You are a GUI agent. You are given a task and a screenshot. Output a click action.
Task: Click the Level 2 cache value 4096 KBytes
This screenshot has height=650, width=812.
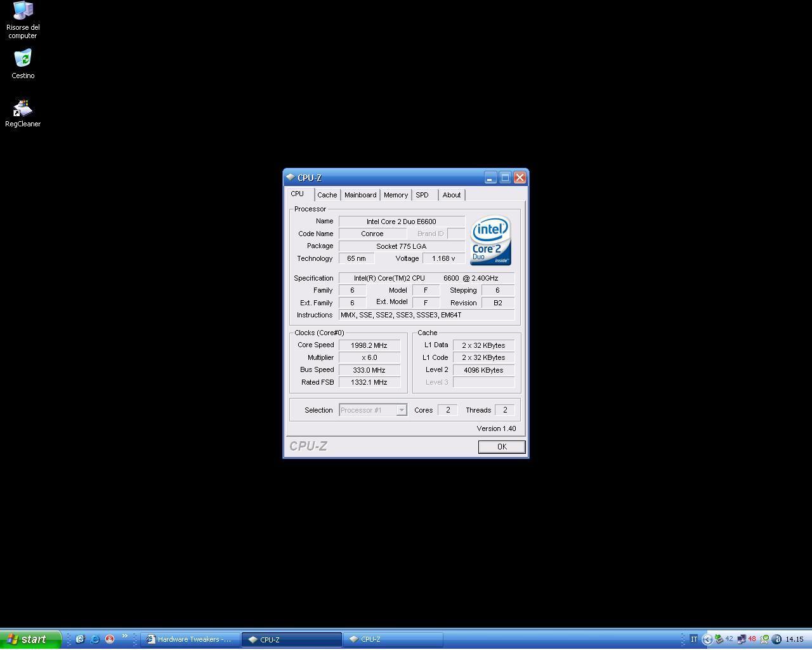coord(483,370)
